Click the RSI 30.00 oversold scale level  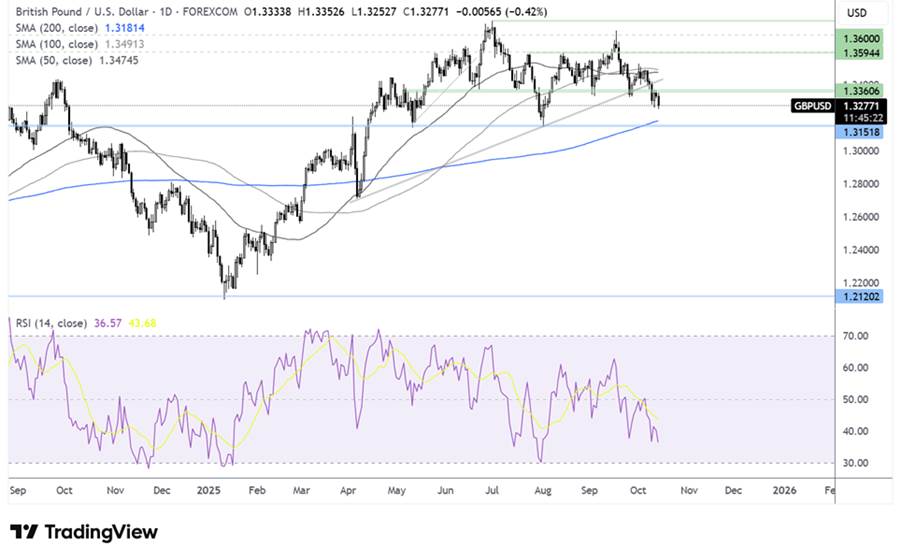[856, 463]
